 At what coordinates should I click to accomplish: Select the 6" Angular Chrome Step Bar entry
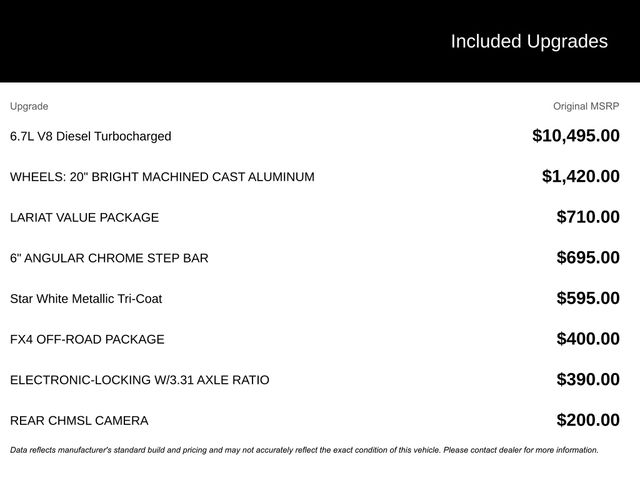click(x=109, y=258)
